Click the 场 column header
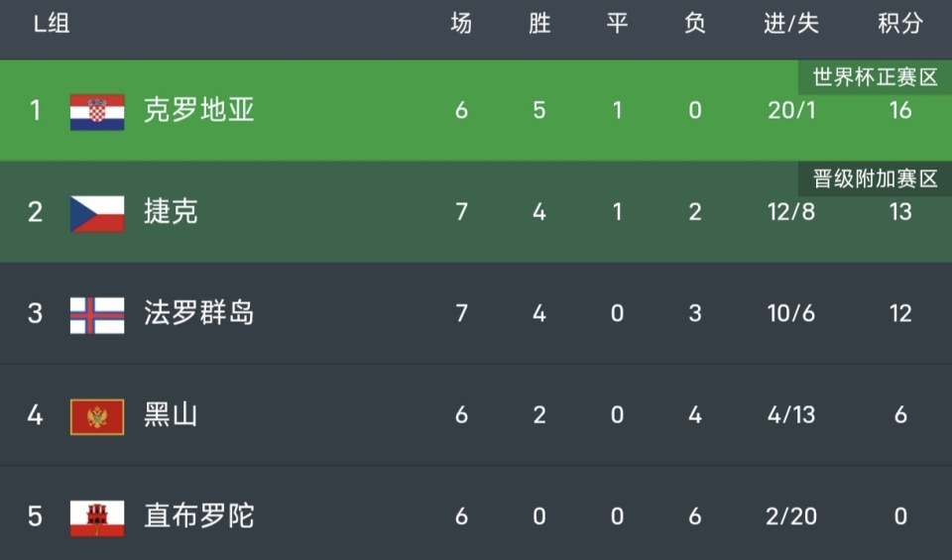 pyautogui.click(x=461, y=24)
